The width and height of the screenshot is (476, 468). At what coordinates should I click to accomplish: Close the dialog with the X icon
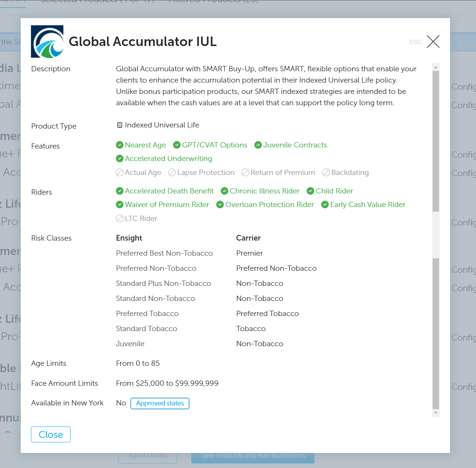(x=433, y=41)
